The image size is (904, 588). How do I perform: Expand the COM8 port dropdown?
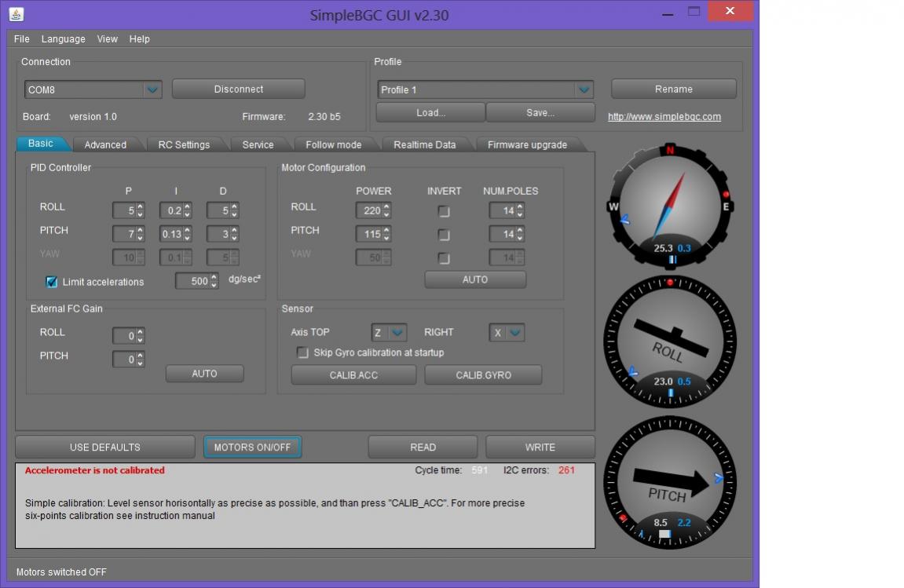point(152,90)
